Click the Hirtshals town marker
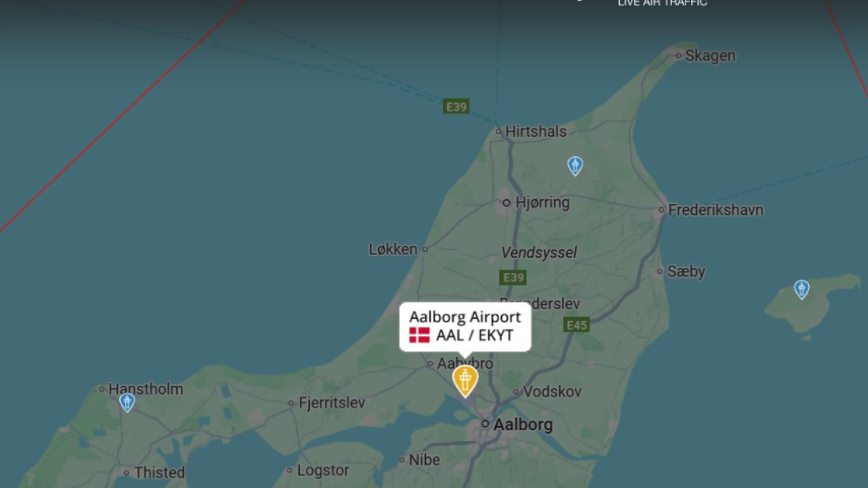The image size is (868, 488). [x=498, y=131]
